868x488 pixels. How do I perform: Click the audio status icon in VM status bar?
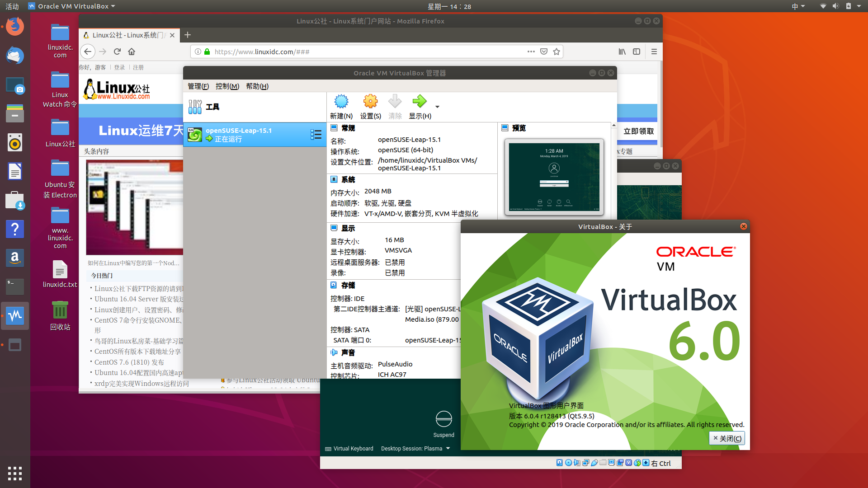coord(577,463)
